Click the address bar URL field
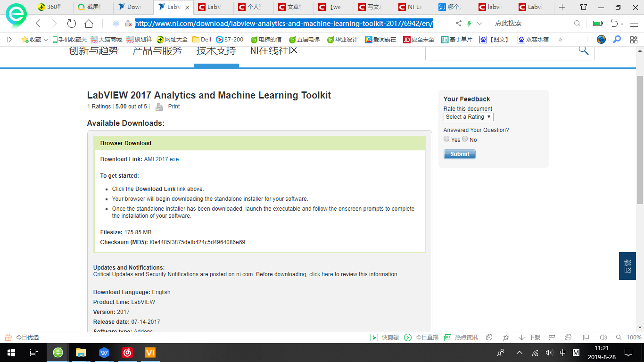 283,23
